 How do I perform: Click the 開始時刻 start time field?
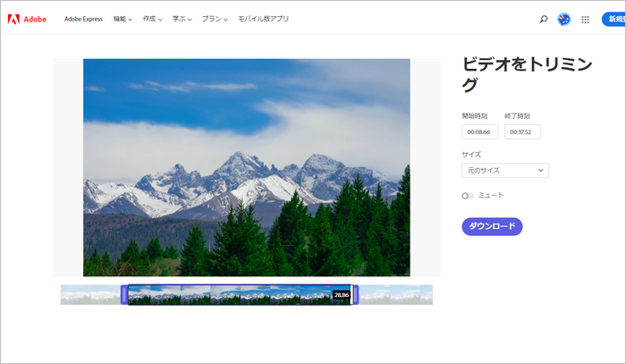tap(479, 131)
